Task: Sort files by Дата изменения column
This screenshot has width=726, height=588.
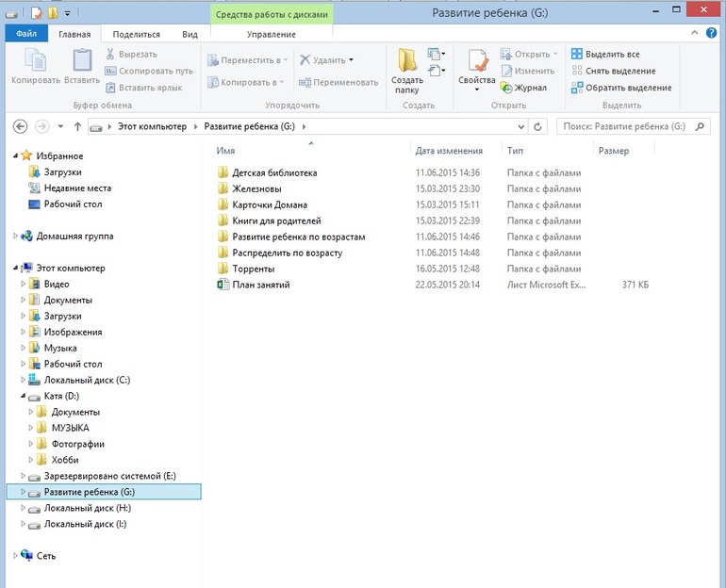Action: coord(449,151)
